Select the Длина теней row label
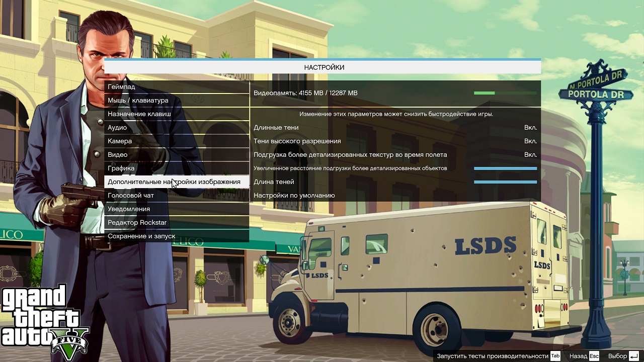Viewport: 644px width, 362px height. click(274, 182)
